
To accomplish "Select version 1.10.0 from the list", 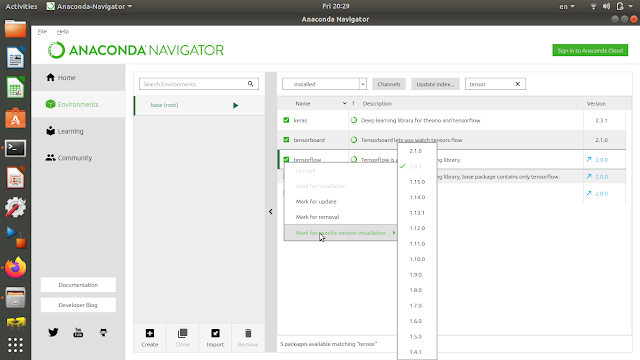I will 417,259.
